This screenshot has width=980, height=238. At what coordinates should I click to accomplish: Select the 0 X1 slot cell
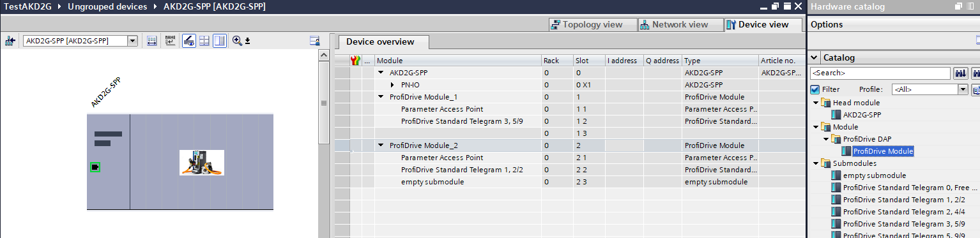[x=589, y=85]
